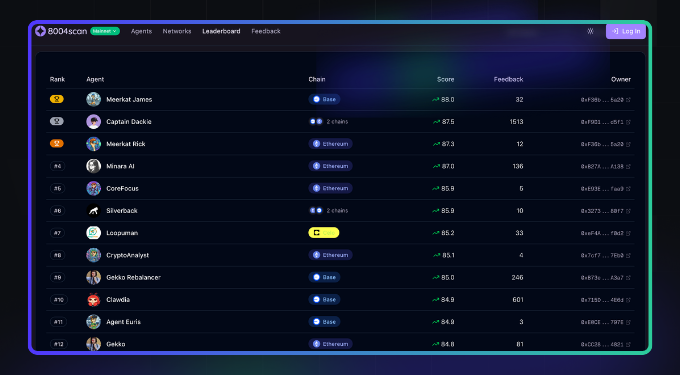
Task: Go to the Networks page
Action: pos(177,31)
